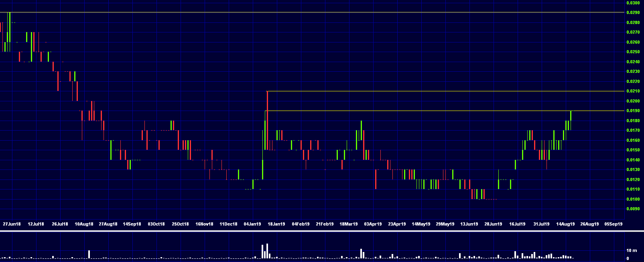Click the 0.0140 price label
Image resolution: width=644 pixels, height=262 pixels.
coord(633,160)
